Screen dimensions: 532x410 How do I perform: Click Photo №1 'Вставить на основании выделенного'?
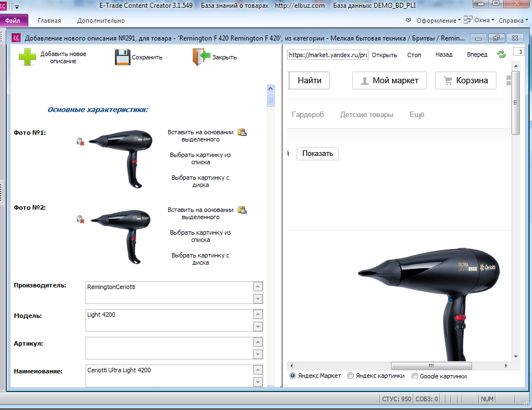point(200,135)
